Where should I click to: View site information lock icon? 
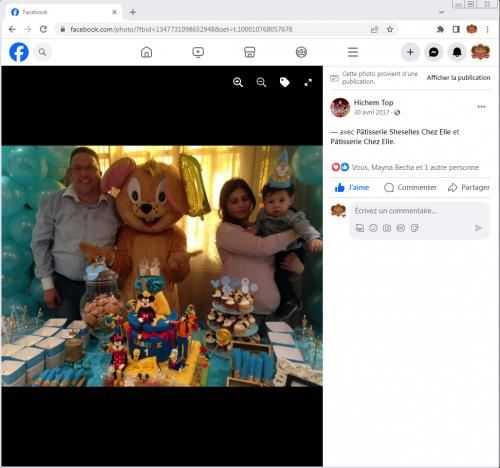[62, 29]
